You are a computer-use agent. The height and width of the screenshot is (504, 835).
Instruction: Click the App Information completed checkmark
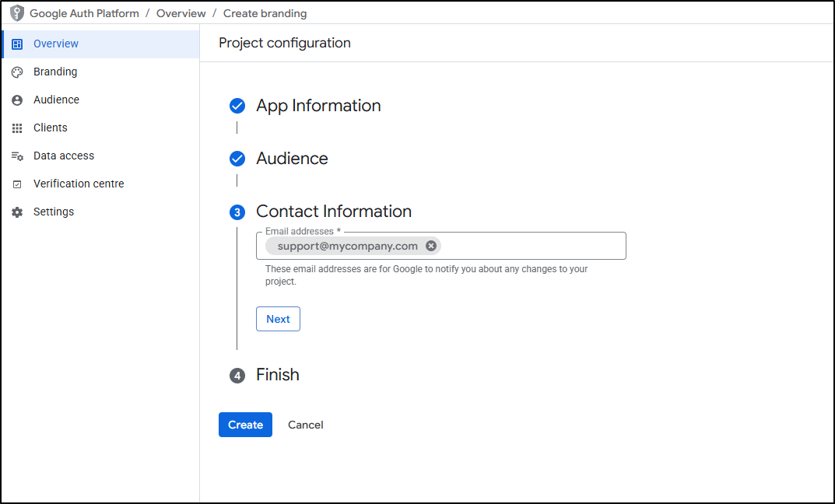tap(237, 106)
